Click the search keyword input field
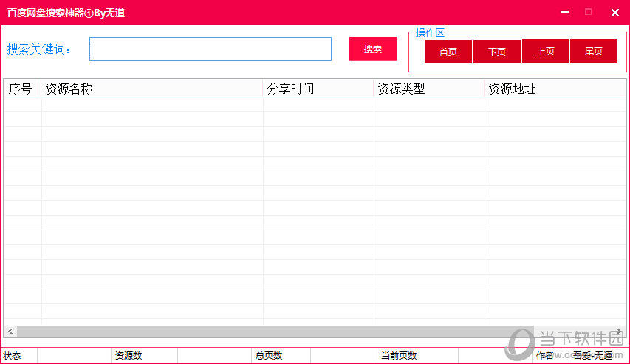This screenshot has height=364, width=630. (x=210, y=49)
